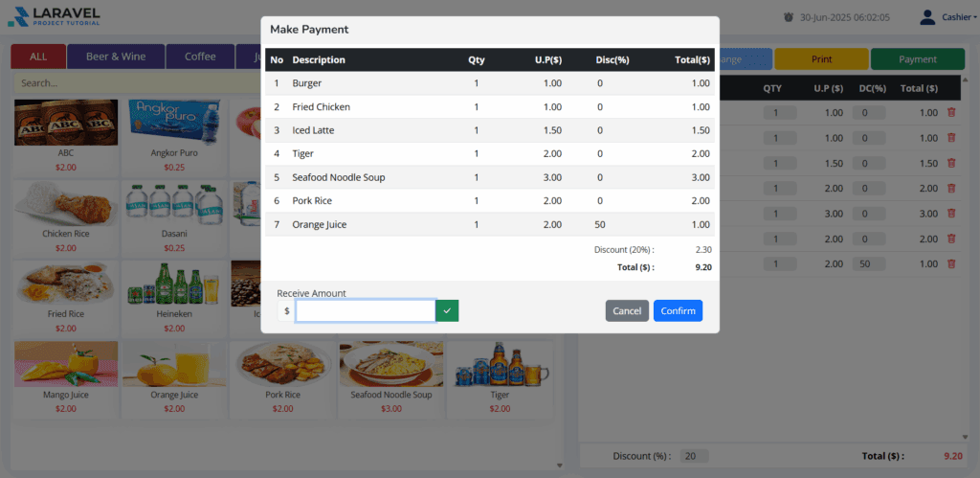Open the Cashier account dropdown
The height and width of the screenshot is (478, 980).
[959, 17]
